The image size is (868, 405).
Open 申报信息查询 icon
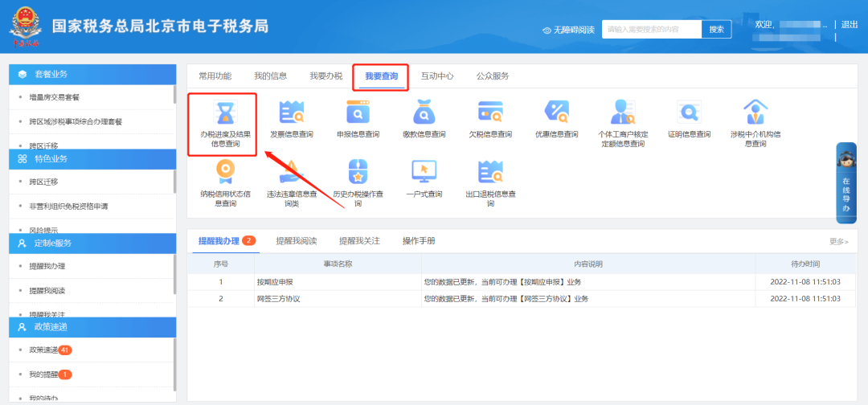pos(358,112)
